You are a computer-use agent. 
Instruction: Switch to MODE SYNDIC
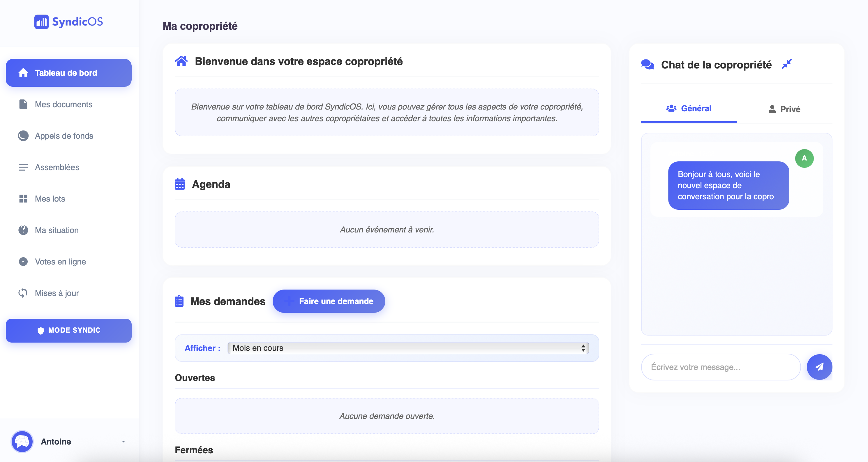69,330
